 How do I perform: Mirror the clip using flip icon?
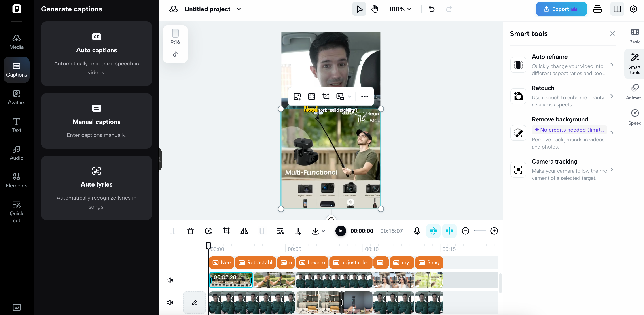[x=244, y=231]
